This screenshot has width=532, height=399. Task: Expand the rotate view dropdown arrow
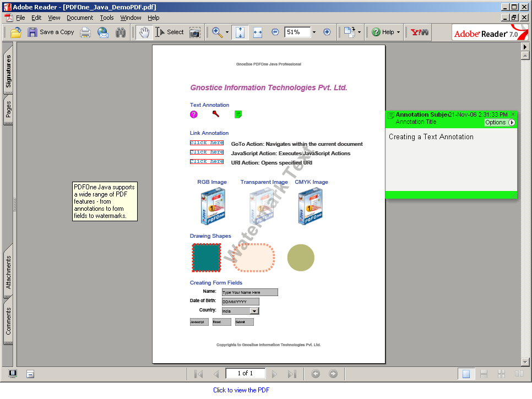(x=359, y=32)
